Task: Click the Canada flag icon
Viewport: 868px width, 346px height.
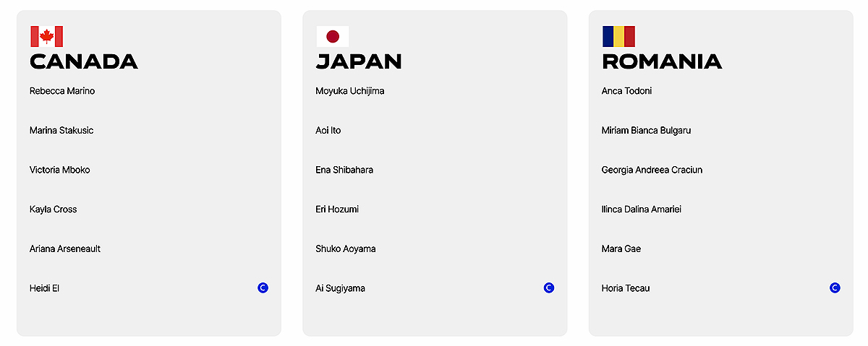Action: (x=46, y=36)
